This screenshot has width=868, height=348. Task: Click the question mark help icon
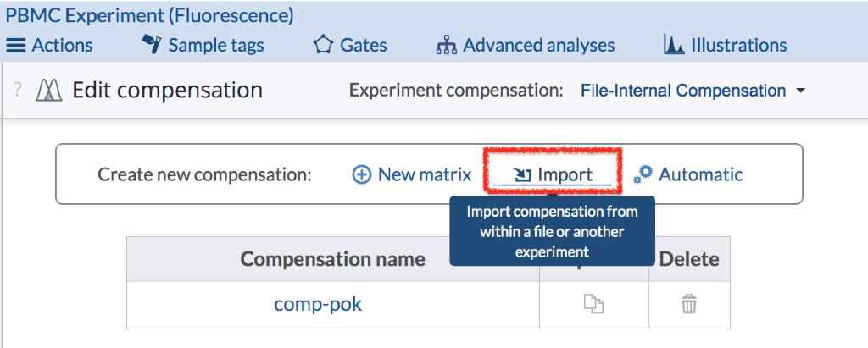18,91
